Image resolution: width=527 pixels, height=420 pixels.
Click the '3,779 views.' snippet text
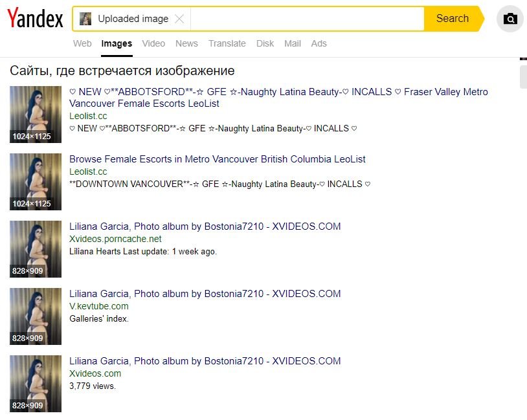pyautogui.click(x=93, y=386)
